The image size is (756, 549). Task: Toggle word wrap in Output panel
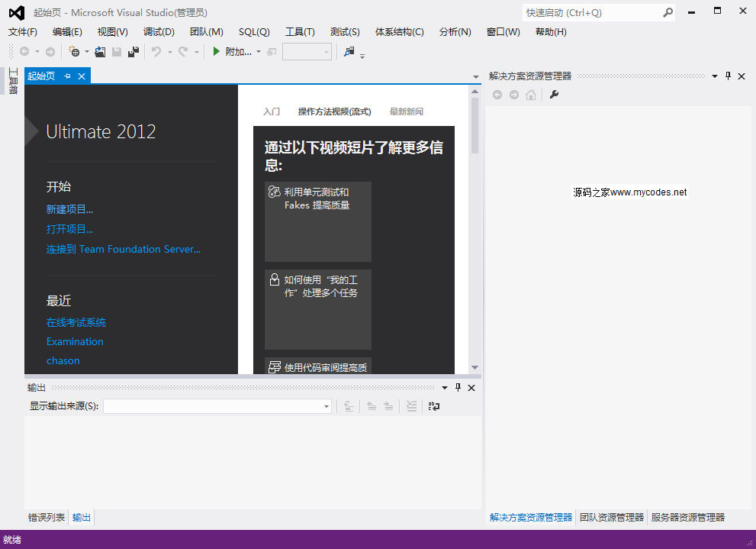[434, 407]
